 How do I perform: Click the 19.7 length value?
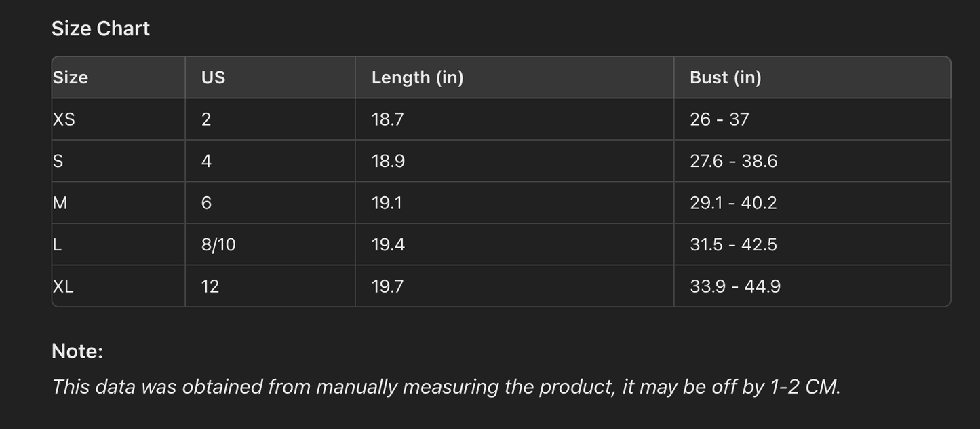pyautogui.click(x=387, y=286)
